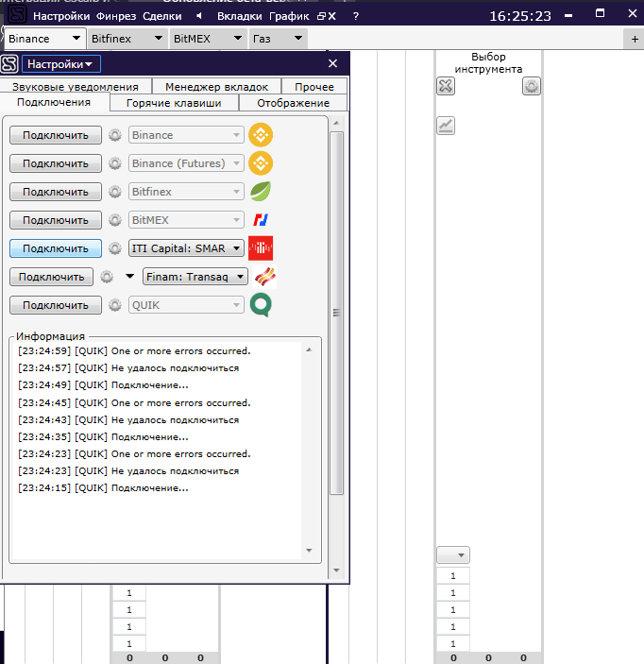Viewport: 644px width, 664px height.
Task: Click Подключить button for BitMEX
Action: click(x=56, y=220)
